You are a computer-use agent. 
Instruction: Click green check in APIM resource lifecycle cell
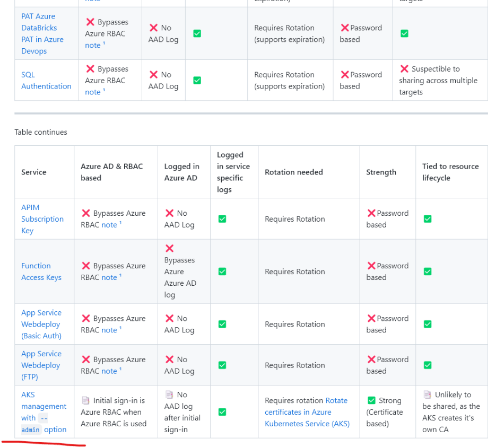point(428,219)
